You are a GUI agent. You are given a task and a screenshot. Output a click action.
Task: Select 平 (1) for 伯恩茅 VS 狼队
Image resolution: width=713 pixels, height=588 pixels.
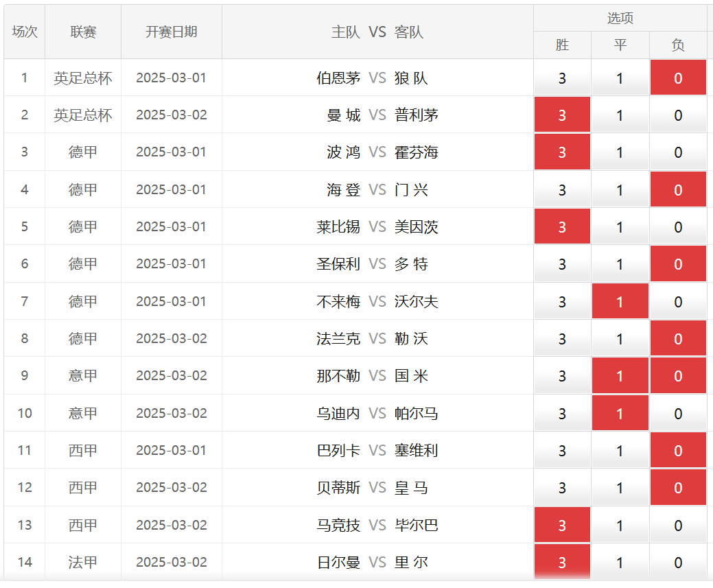pos(620,78)
